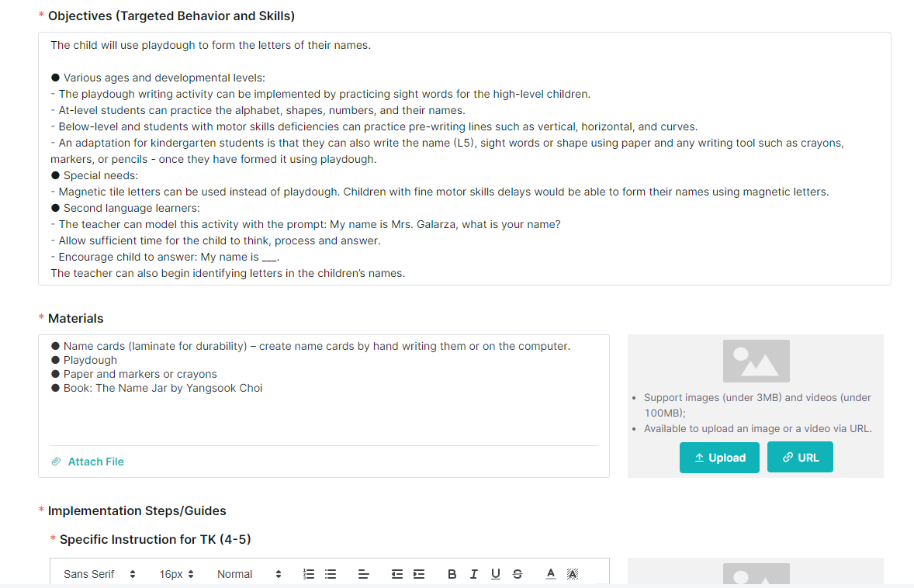Click into the Materials text box
914x588 pixels.
(324, 389)
